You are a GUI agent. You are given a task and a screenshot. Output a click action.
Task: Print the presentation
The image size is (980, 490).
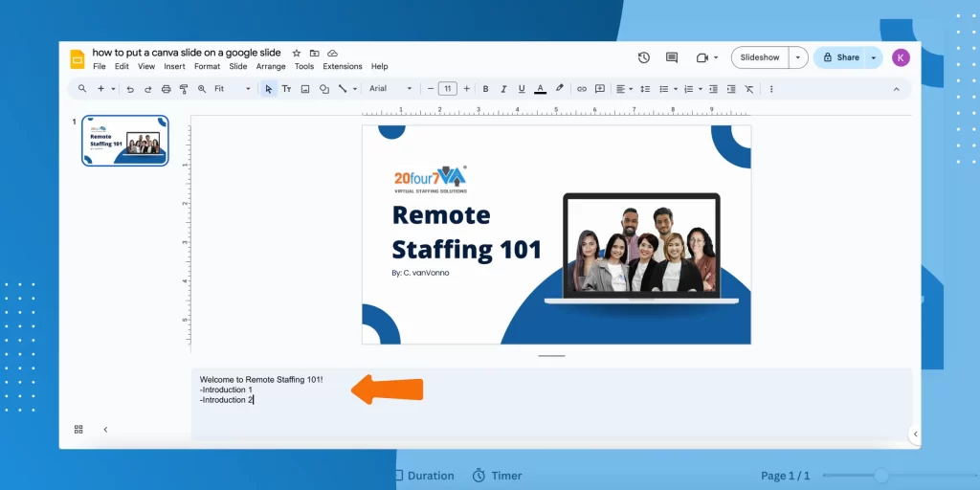[166, 89]
